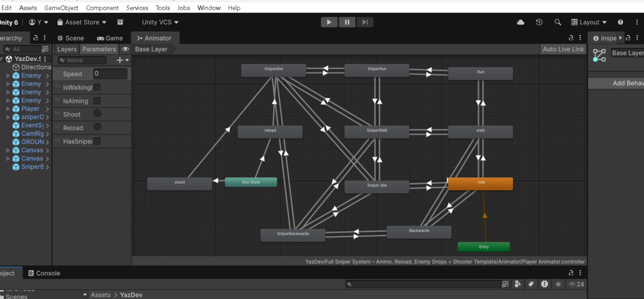
Task: Click the Animator Controller icon in Inspector
Action: (599, 55)
